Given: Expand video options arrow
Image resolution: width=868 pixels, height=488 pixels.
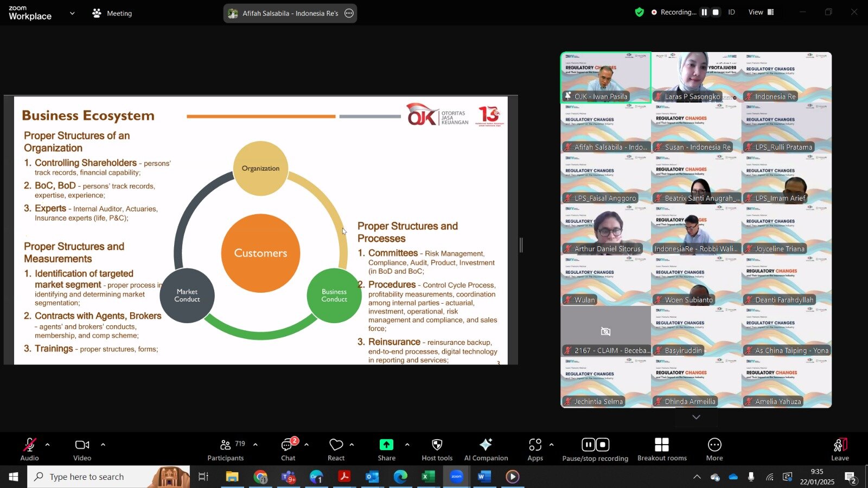Looking at the screenshot, I should pyautogui.click(x=103, y=445).
